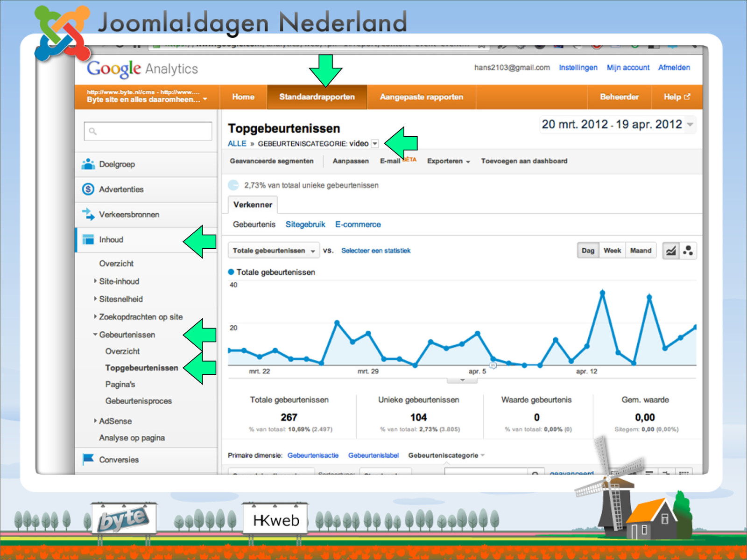Click the search magnifier icon in sidebar
Image resolution: width=747 pixels, height=560 pixels.
click(93, 132)
